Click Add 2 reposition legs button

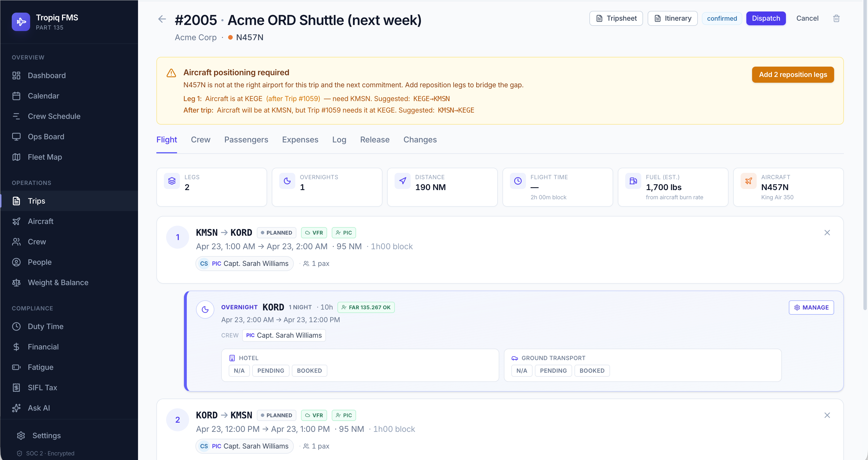coord(793,75)
